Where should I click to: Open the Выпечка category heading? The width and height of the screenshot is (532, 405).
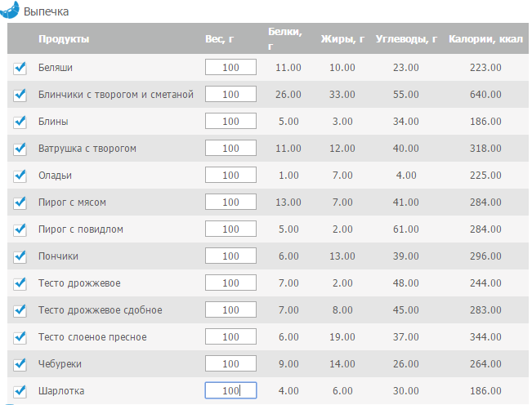click(46, 11)
